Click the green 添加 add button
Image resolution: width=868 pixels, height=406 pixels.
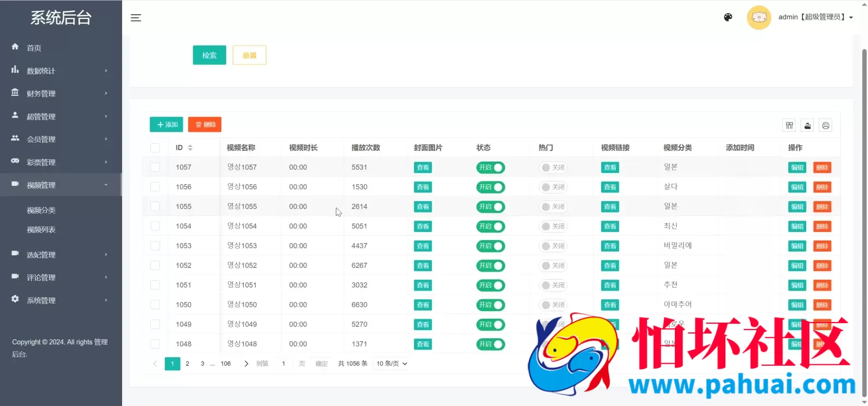click(x=167, y=125)
